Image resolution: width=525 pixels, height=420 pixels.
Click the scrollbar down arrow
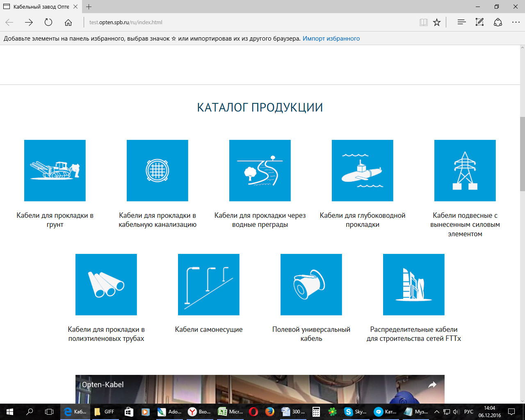click(522, 401)
